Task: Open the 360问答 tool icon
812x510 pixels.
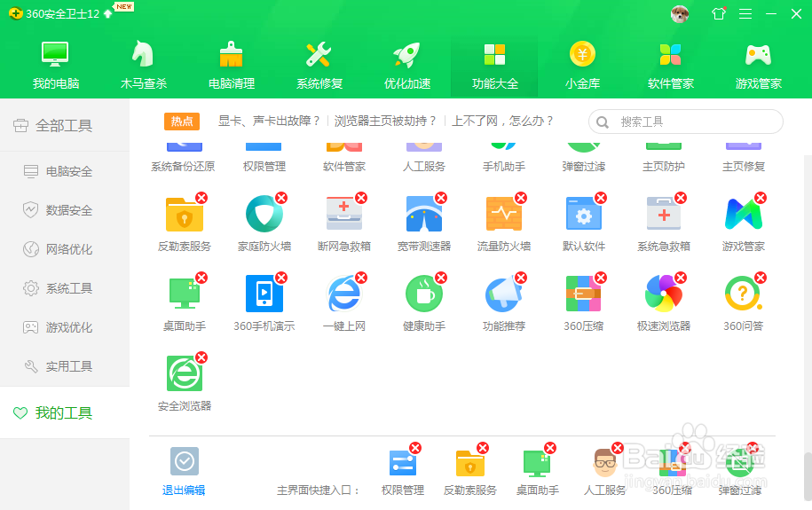Action: click(x=743, y=294)
